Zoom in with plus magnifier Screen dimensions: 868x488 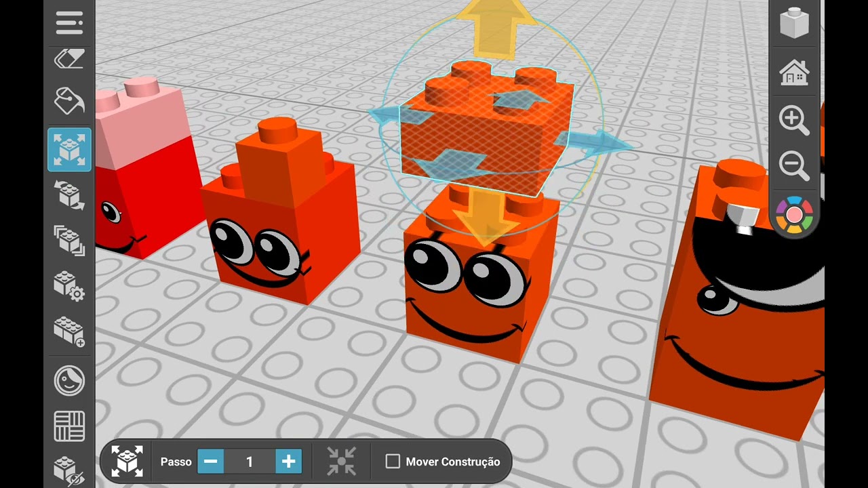tap(795, 121)
